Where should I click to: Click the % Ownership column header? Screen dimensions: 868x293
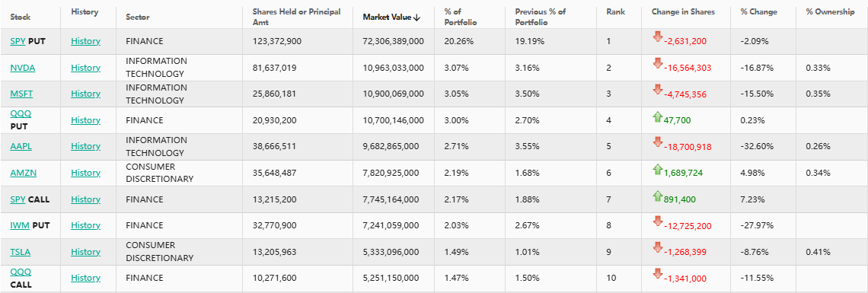click(x=831, y=12)
